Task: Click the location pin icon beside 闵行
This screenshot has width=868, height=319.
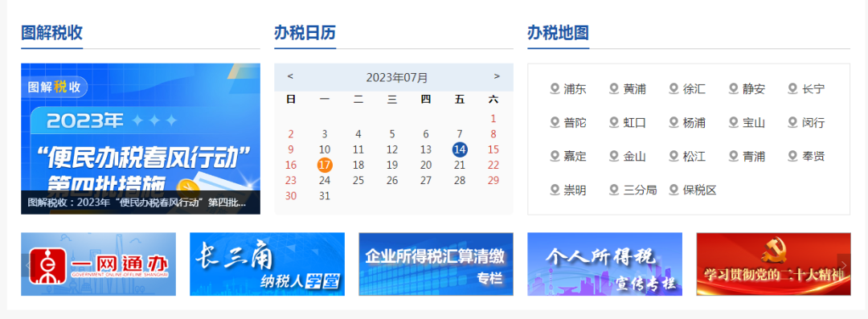Action: pos(792,122)
